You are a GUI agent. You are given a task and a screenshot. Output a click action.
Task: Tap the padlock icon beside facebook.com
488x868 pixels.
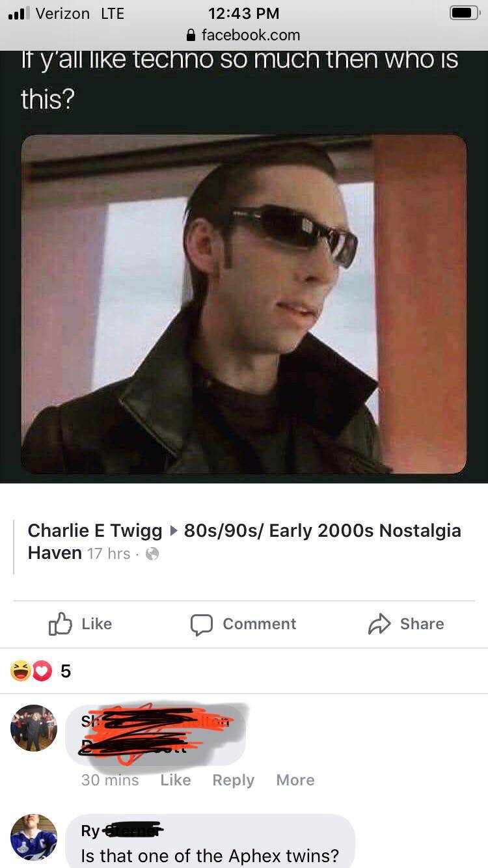(192, 34)
